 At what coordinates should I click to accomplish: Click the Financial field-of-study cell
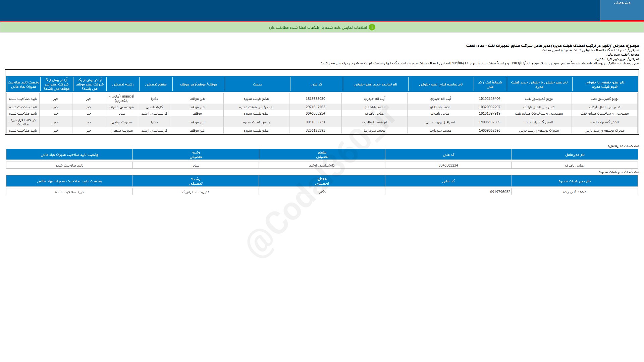[x=121, y=99]
